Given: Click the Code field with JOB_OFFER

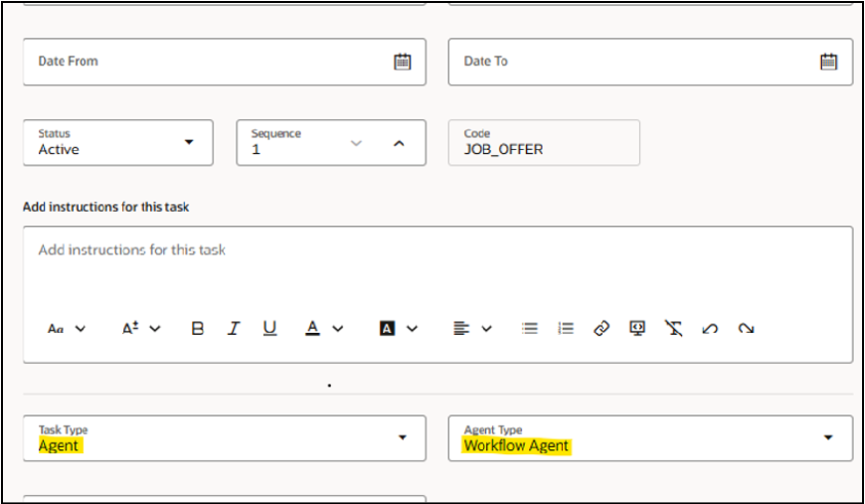Looking at the screenshot, I should coord(544,143).
